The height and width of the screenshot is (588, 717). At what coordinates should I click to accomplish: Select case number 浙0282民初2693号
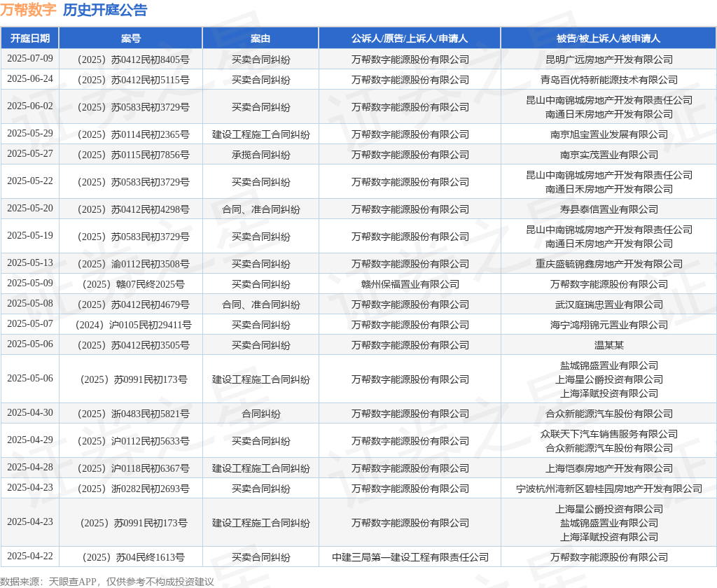tap(134, 489)
